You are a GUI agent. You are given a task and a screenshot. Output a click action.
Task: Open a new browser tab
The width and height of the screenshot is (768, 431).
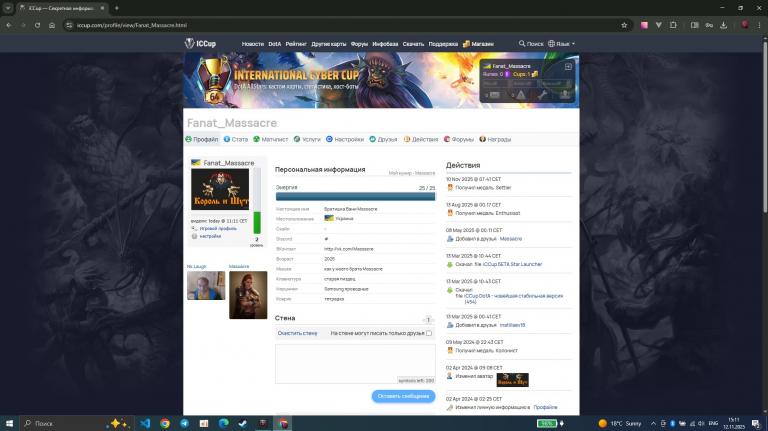coord(117,8)
